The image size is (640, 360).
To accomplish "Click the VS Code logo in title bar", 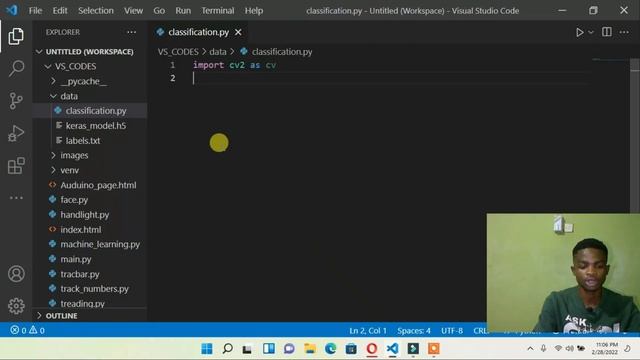I will point(12,10).
